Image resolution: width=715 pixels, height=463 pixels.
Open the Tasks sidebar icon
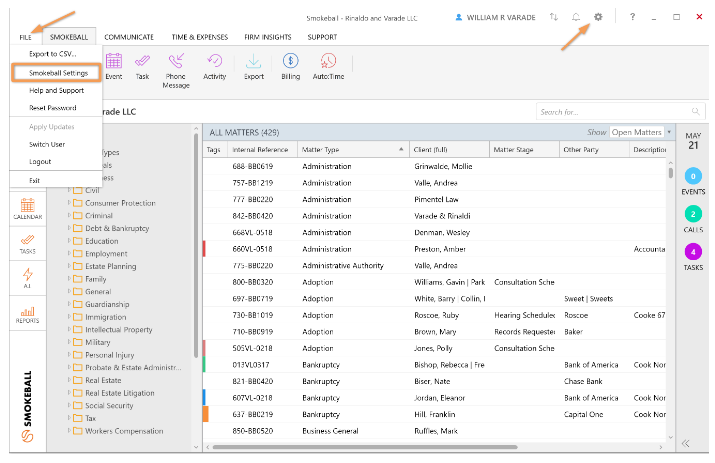pyautogui.click(x=27, y=244)
